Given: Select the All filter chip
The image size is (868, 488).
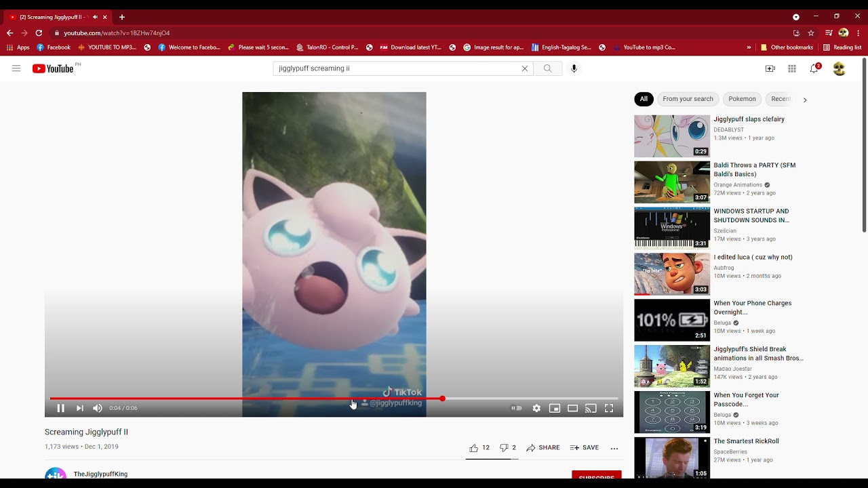Looking at the screenshot, I should pyautogui.click(x=644, y=99).
